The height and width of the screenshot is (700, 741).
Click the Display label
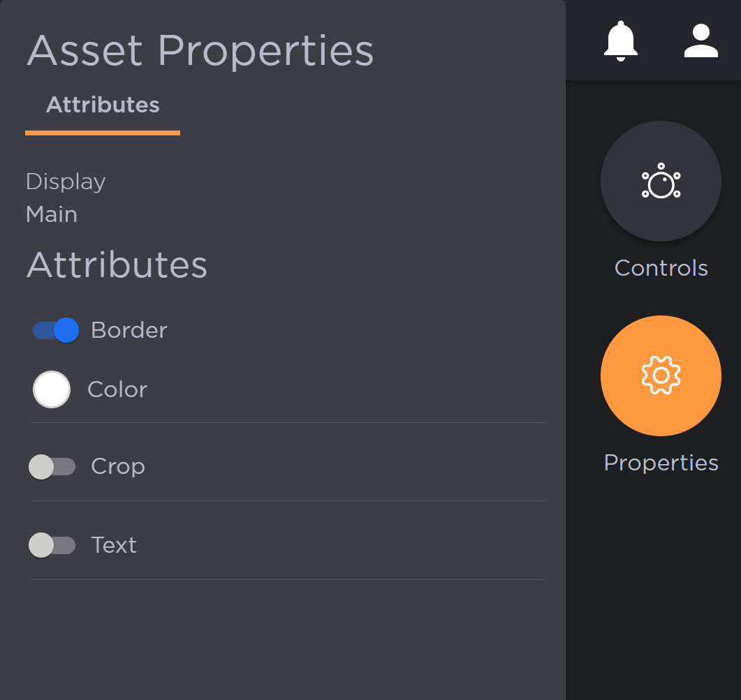[x=65, y=181]
